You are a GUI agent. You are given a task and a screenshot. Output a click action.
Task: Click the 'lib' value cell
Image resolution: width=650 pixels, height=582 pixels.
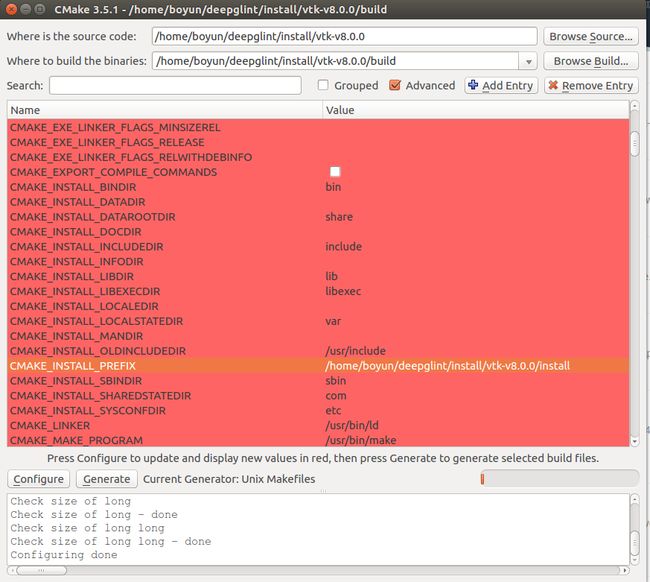click(331, 276)
